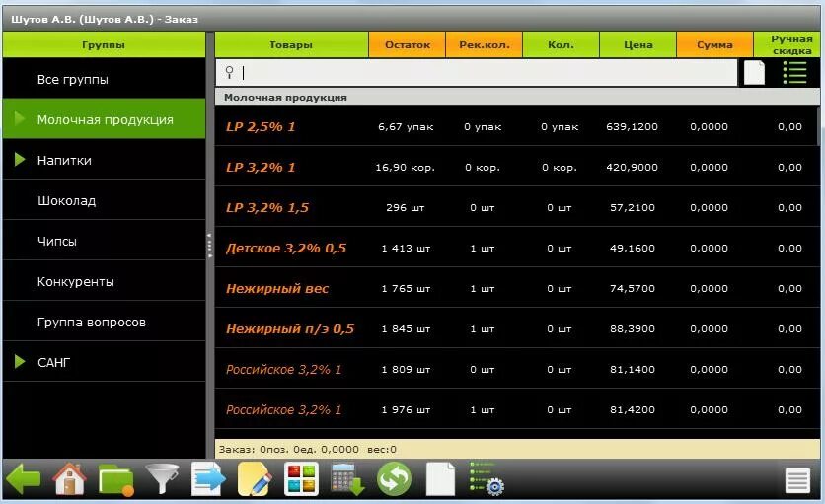This screenshot has height=504, width=825.
Task: Click stock value 1 845 шт
Action: click(x=406, y=328)
